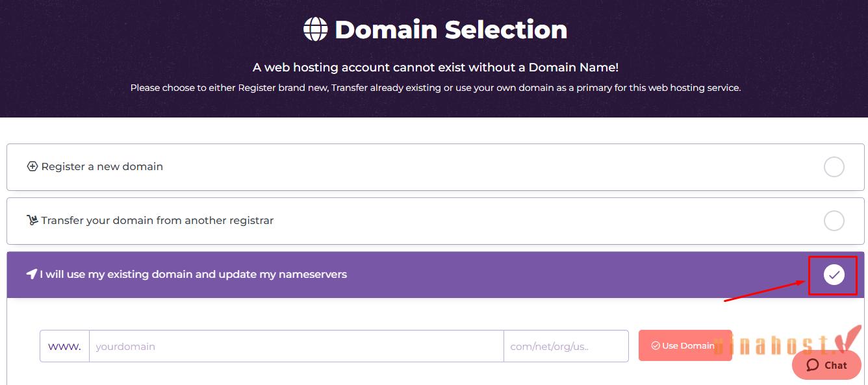
Task: Collapse the I will use my existing domain header
Action: (435, 275)
